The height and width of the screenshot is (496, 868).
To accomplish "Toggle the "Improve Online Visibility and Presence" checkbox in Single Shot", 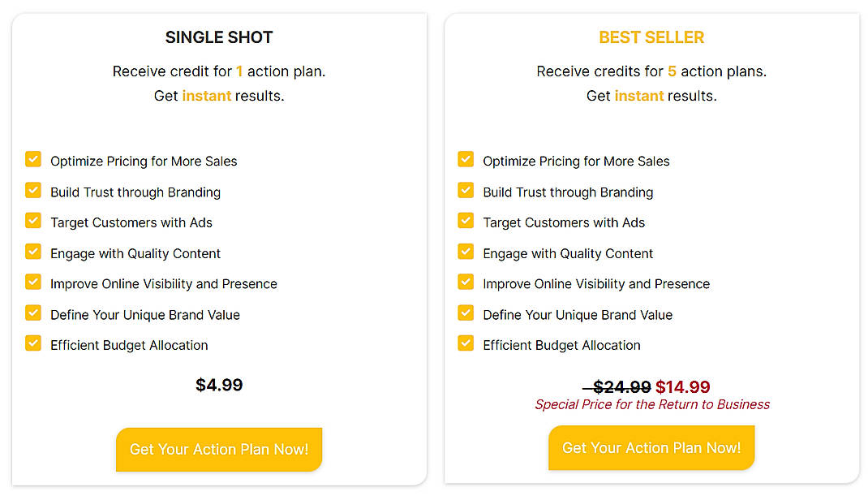I will (33, 283).
